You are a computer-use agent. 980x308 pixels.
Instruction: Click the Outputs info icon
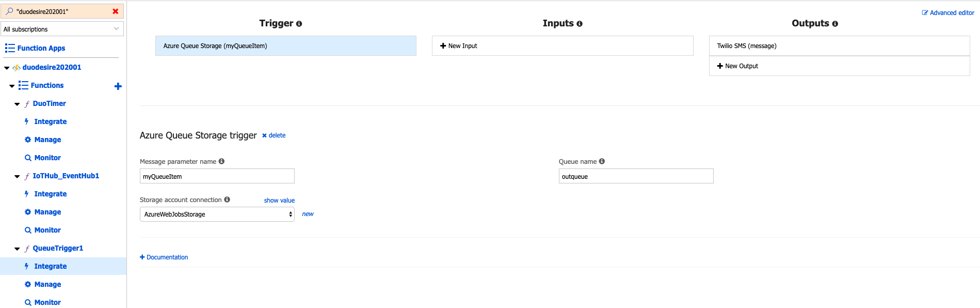point(835,24)
